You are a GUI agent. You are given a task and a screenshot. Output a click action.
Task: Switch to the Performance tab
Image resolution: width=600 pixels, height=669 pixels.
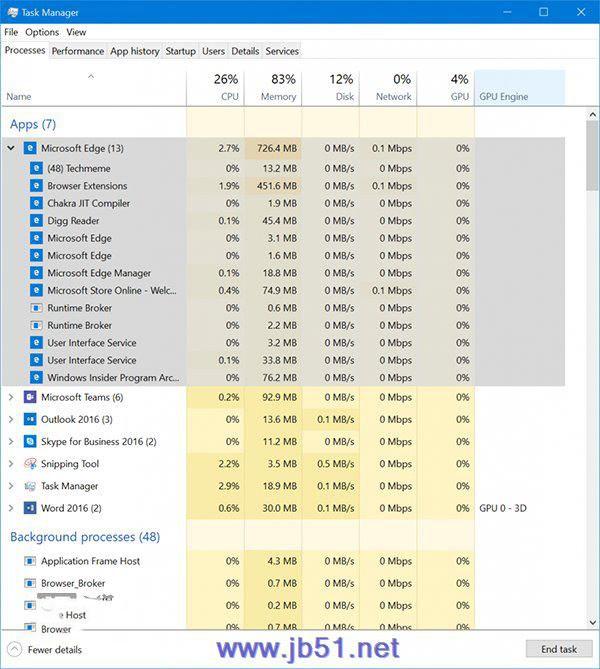point(77,51)
